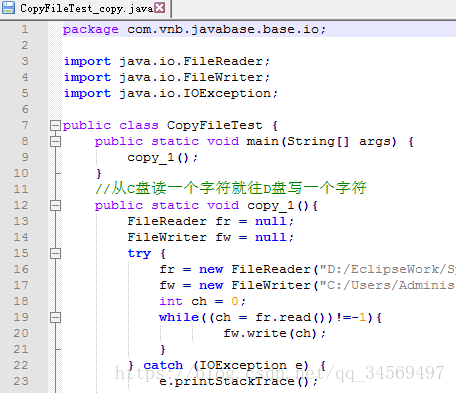Click 'FileWriter fw = null;' line
Image resolution: width=456 pixels, height=393 pixels.
coord(211,237)
